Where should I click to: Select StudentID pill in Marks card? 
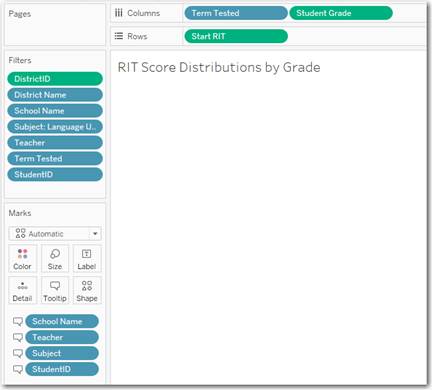coord(62,369)
